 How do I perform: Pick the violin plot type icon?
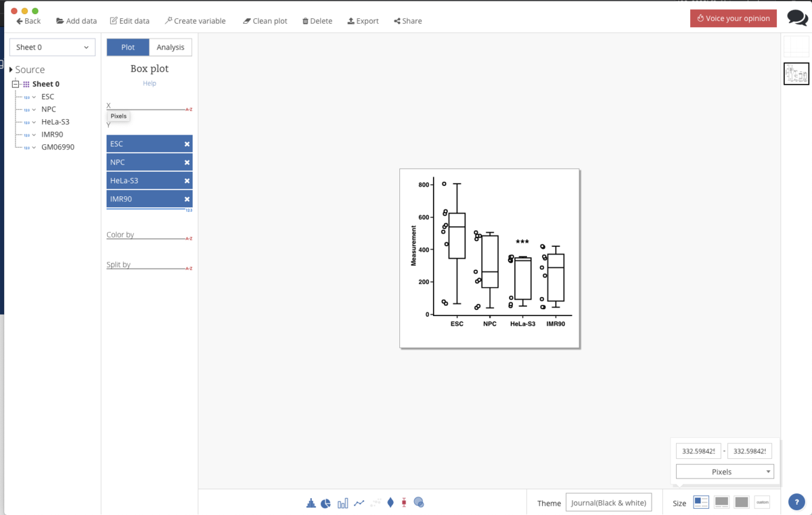pyautogui.click(x=390, y=503)
